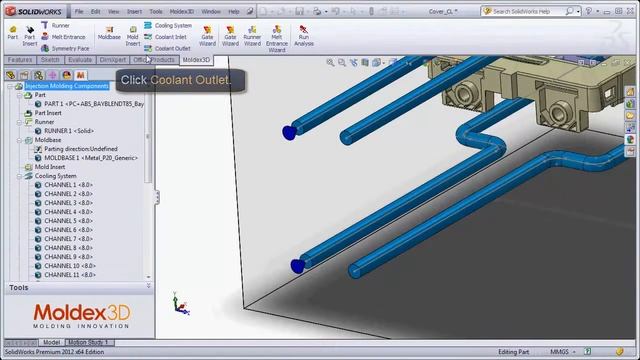Open the Design Library task pane icon
640x360 pixels.
[630, 104]
